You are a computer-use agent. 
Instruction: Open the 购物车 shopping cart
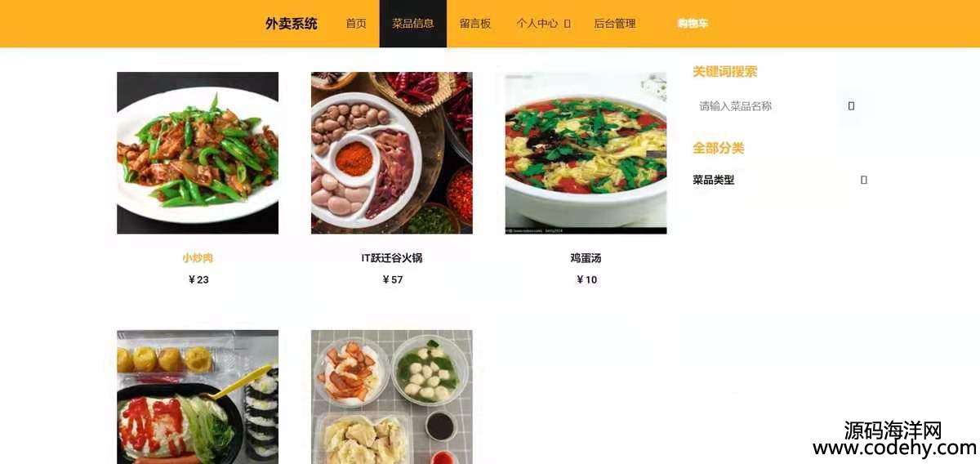pos(693,24)
